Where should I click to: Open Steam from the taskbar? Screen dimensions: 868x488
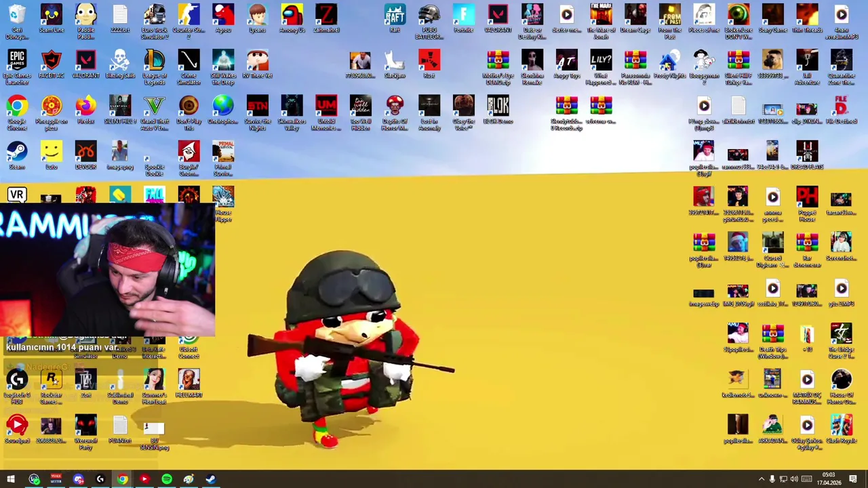210,479
